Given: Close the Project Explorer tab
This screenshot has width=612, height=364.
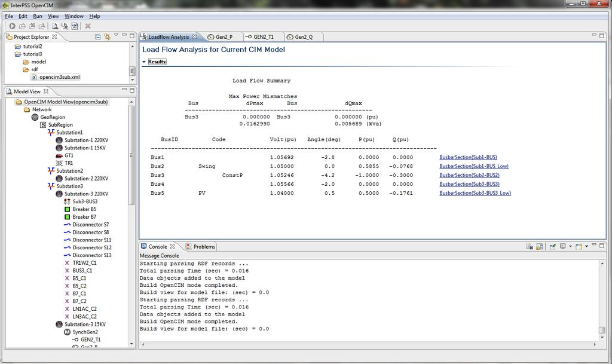Looking at the screenshot, I should (x=54, y=36).
